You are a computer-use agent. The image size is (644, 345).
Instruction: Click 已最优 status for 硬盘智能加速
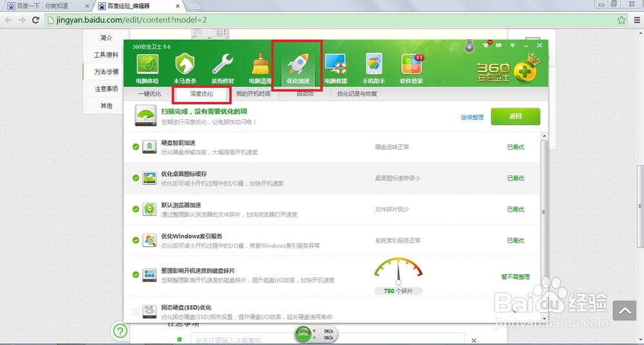coord(515,147)
